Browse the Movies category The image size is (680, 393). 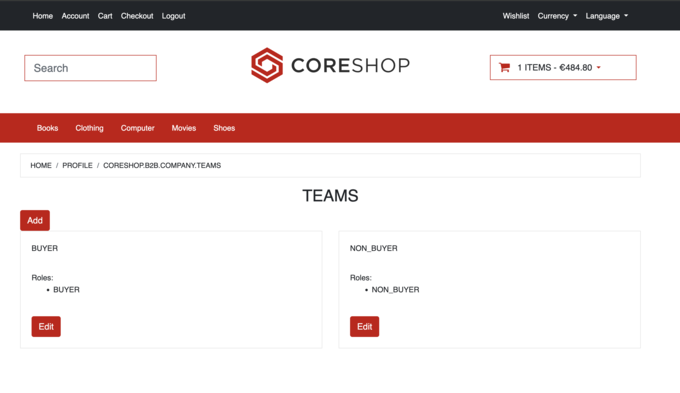[184, 128]
